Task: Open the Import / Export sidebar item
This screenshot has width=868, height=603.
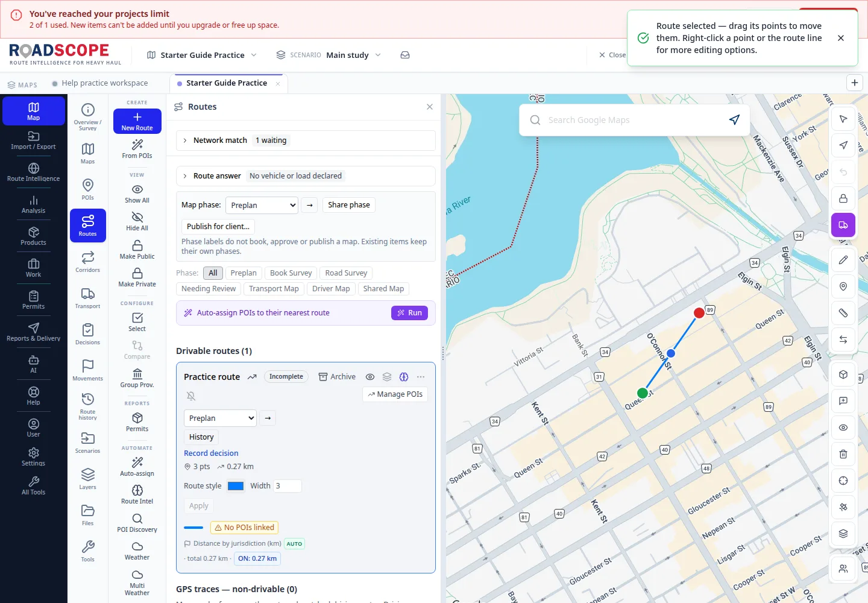Action: 33,140
